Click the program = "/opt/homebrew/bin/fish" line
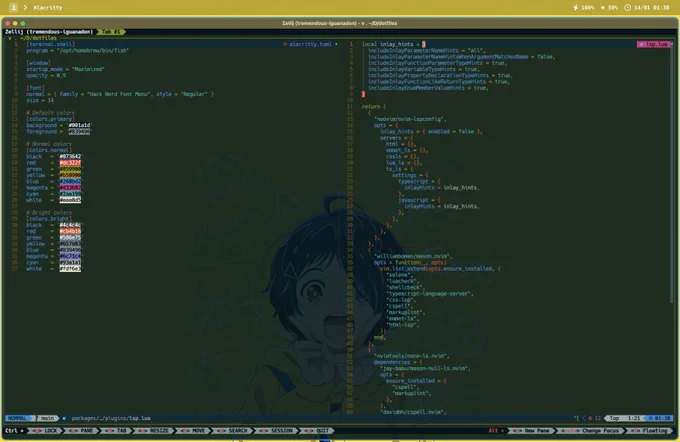The image size is (680, 442). point(77,50)
